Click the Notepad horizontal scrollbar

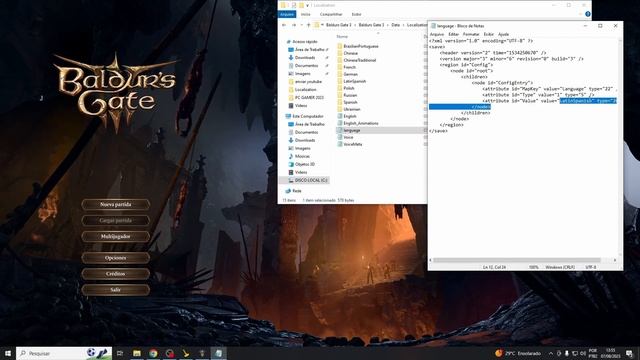[x=517, y=260]
